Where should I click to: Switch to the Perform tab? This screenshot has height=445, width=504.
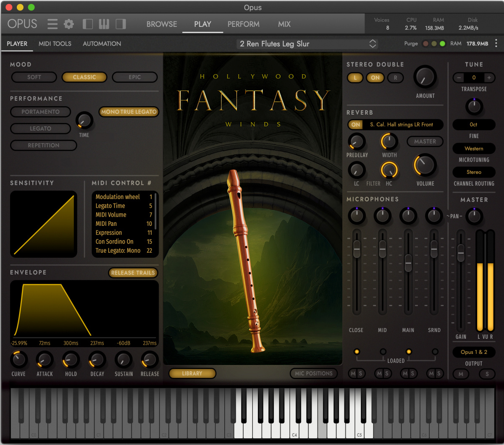[x=243, y=24]
